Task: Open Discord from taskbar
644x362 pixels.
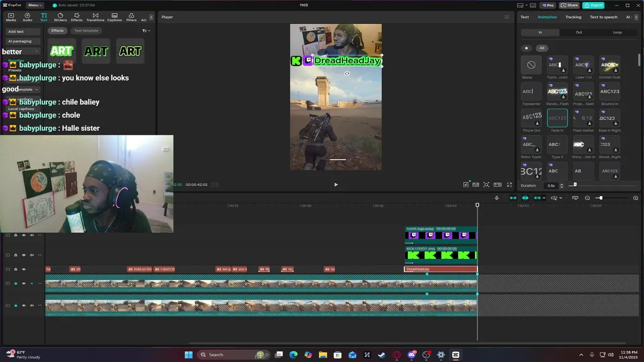Action: click(x=412, y=355)
